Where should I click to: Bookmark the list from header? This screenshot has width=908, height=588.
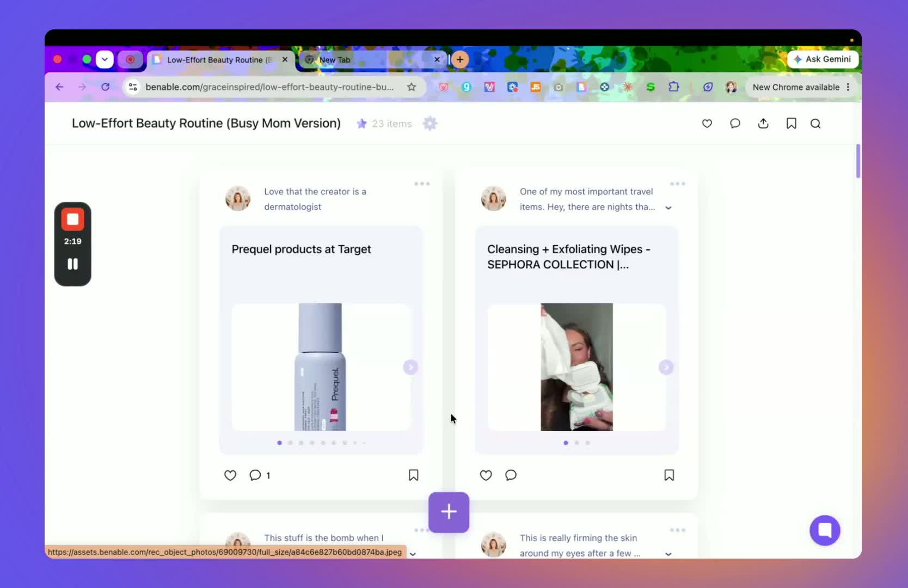(791, 124)
